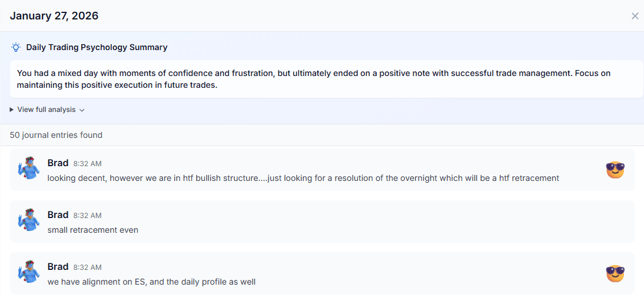This screenshot has width=644, height=297.
Task: Expand the View full analysis section
Action: tap(47, 110)
